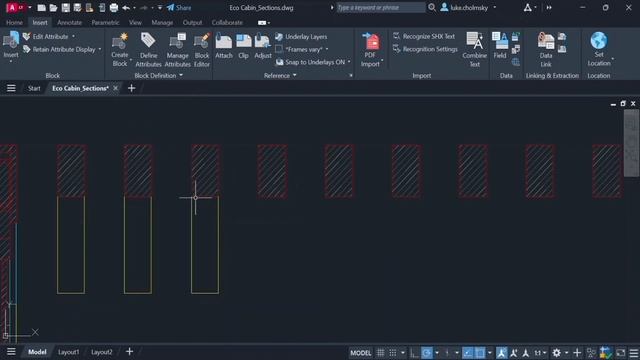This screenshot has height=360, width=640.
Task: Click the MODEL space button
Action: [360, 353]
